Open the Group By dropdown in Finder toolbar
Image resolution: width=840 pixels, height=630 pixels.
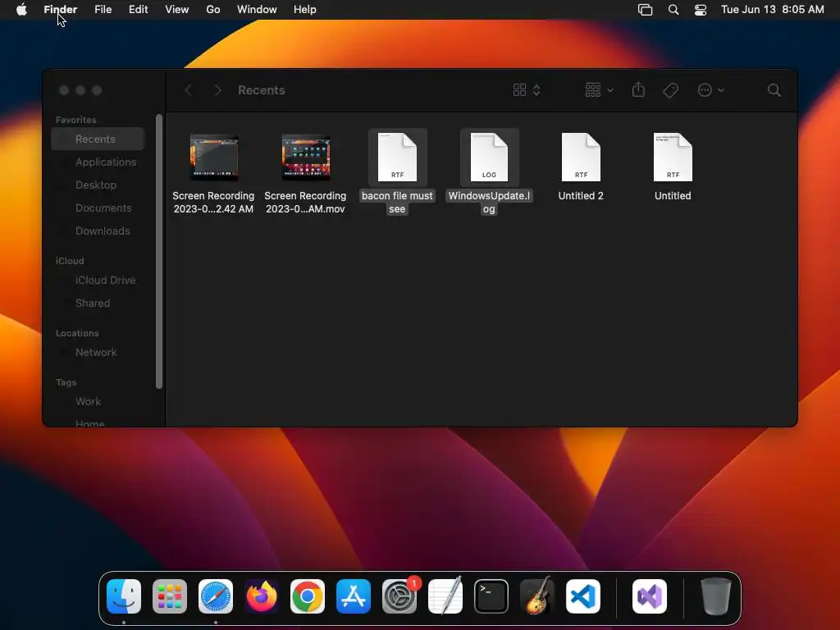click(x=599, y=90)
